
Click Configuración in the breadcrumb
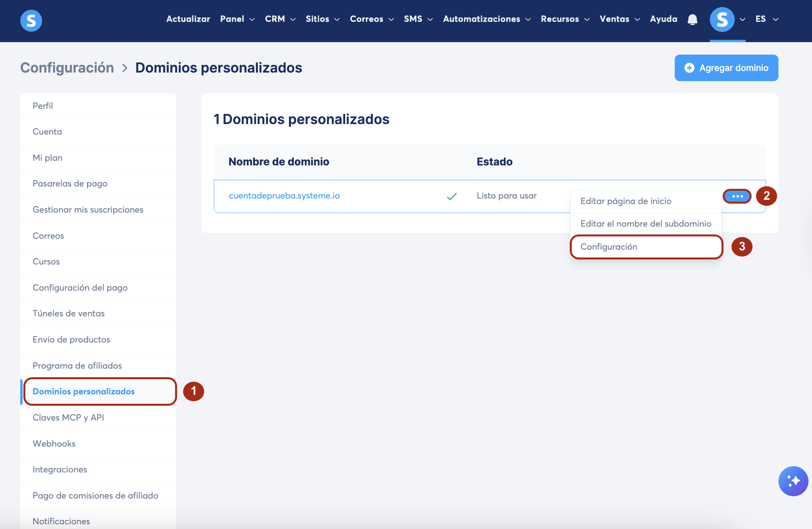[x=67, y=68]
